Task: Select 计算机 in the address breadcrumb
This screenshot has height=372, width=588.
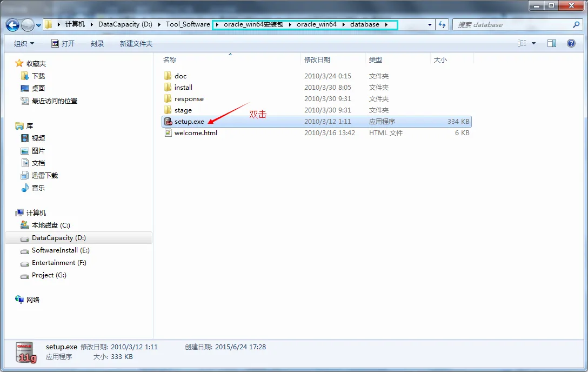Action: tap(75, 24)
